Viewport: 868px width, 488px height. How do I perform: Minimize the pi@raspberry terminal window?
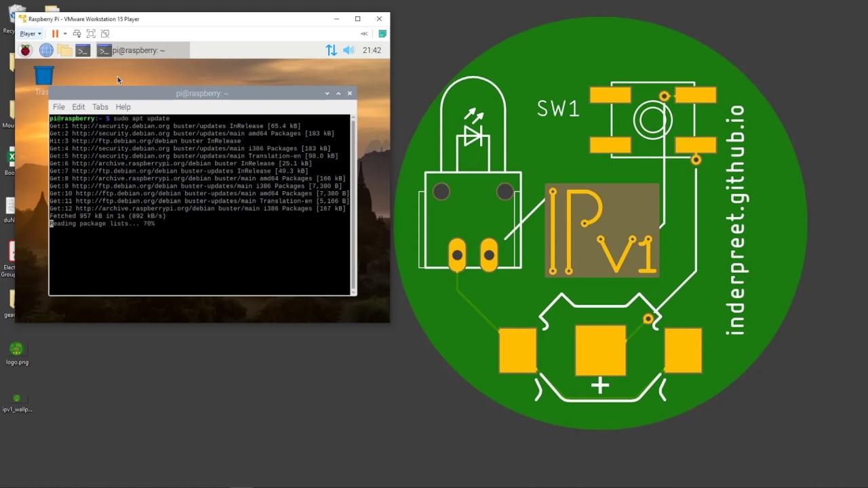328,94
